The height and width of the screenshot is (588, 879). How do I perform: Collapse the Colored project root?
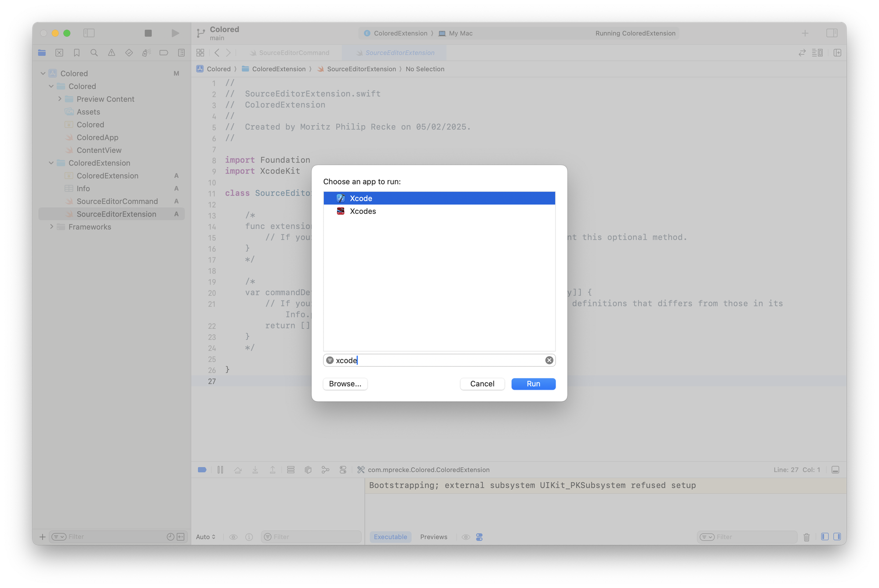click(43, 73)
